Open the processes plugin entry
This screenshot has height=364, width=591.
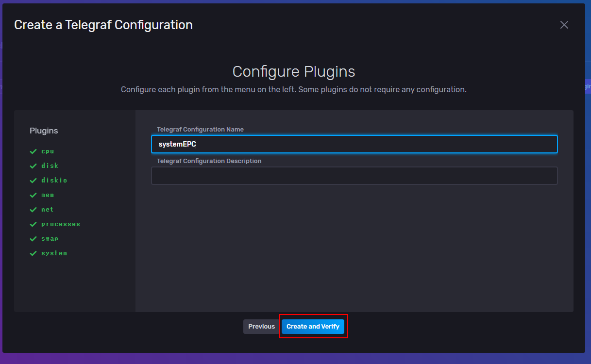pos(61,224)
